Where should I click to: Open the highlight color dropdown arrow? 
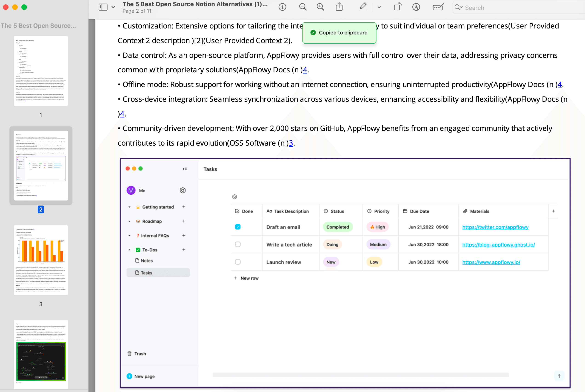click(379, 7)
